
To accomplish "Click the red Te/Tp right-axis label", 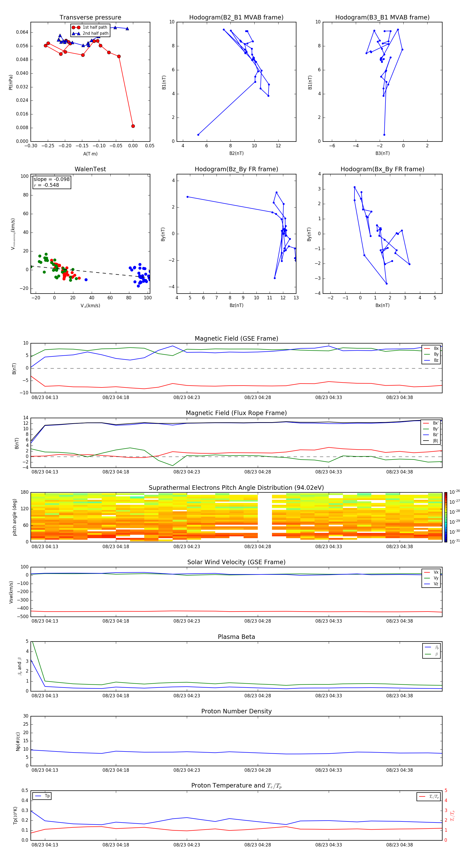I will [x=452, y=816].
